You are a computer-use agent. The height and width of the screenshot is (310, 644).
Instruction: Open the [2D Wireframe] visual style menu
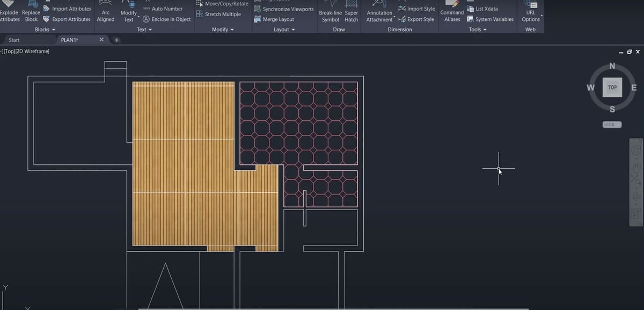click(33, 51)
